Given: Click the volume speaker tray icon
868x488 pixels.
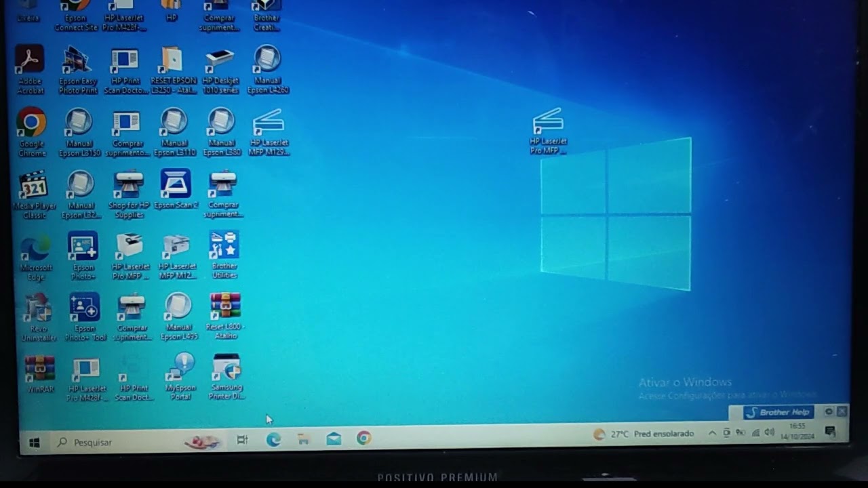Looking at the screenshot, I should pyautogui.click(x=769, y=432).
